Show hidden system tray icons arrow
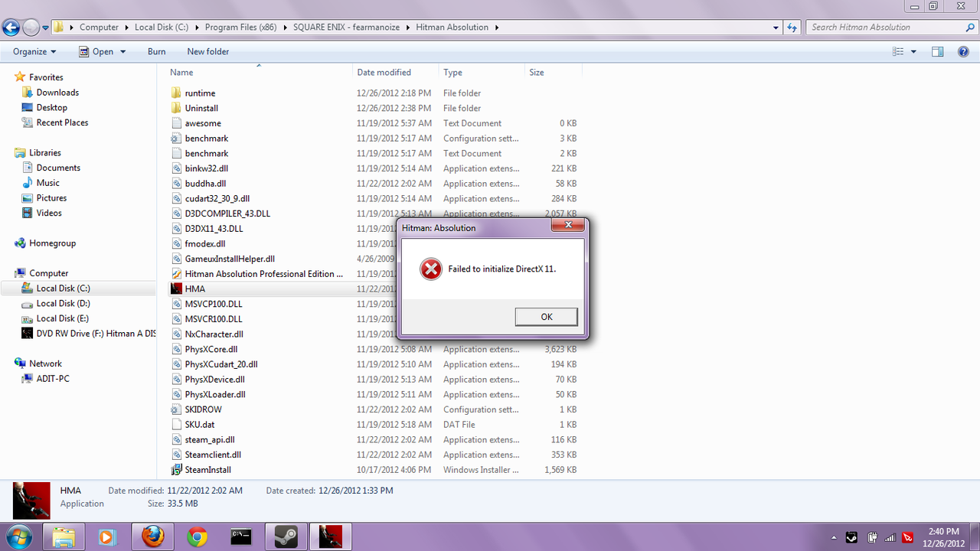Image resolution: width=980 pixels, height=551 pixels. point(833,536)
